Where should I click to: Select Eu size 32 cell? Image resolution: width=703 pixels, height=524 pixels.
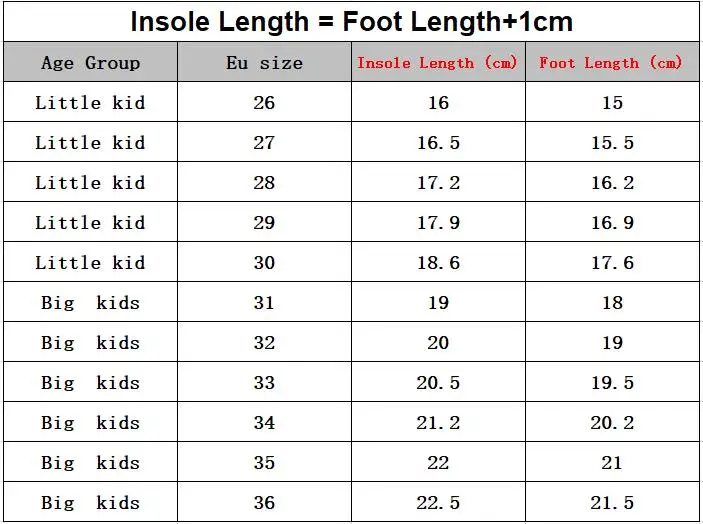point(264,343)
